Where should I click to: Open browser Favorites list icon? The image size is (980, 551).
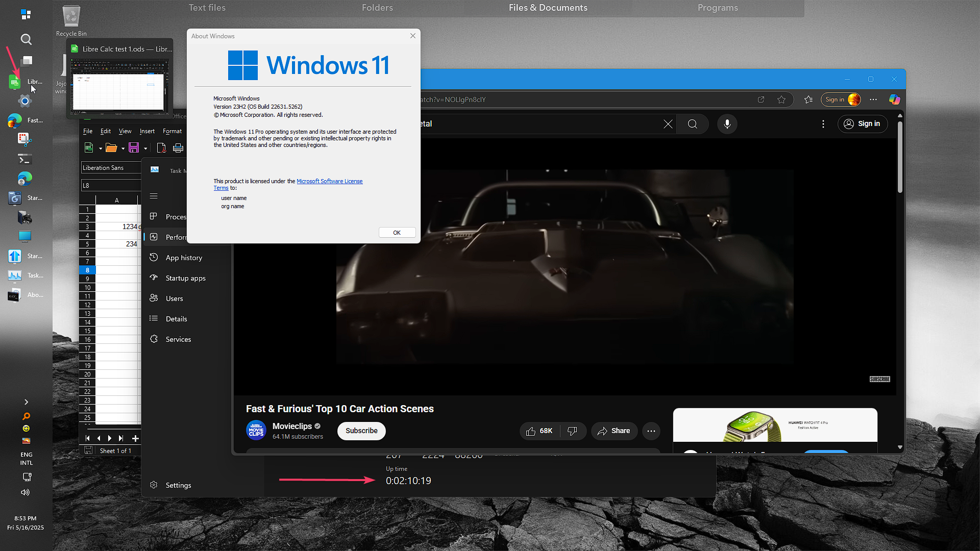(808, 99)
